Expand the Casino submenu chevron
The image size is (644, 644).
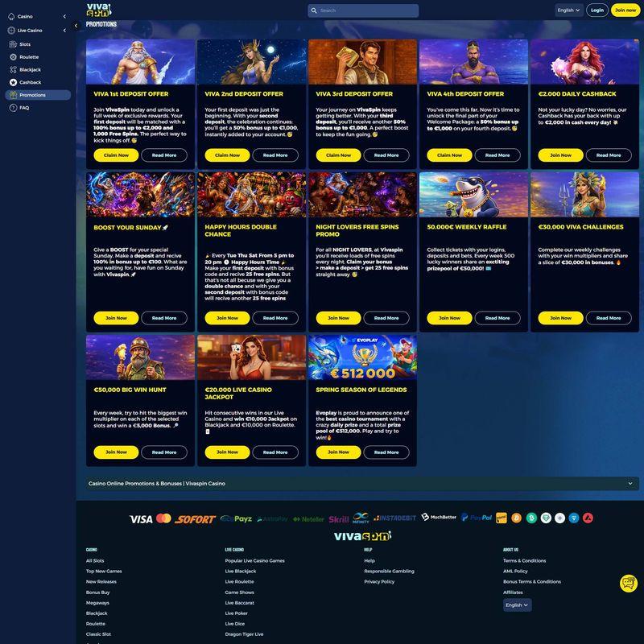point(64,16)
